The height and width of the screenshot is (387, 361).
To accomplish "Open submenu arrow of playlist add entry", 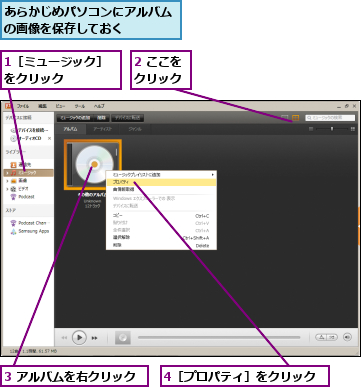I will pos(212,175).
